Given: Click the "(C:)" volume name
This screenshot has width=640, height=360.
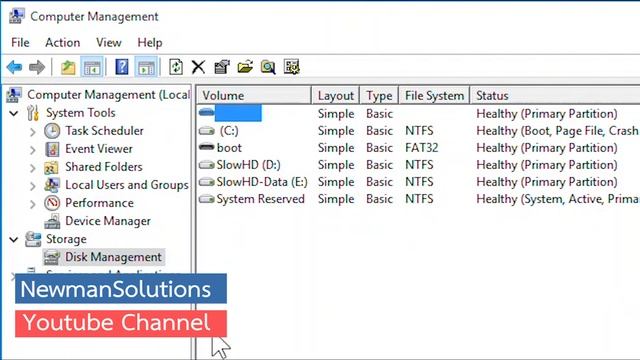Looking at the screenshot, I should click(x=229, y=131).
